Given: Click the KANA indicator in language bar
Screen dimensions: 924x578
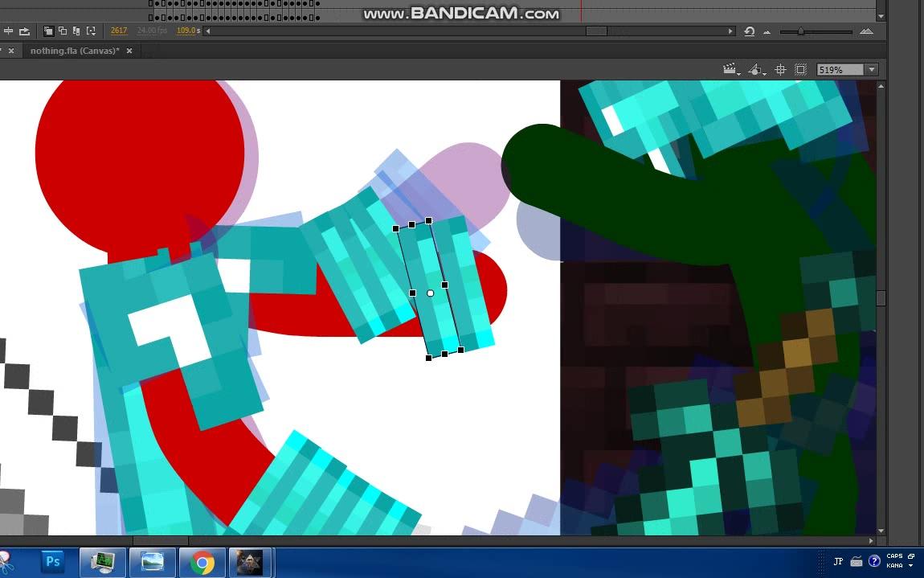Looking at the screenshot, I should pos(894,566).
